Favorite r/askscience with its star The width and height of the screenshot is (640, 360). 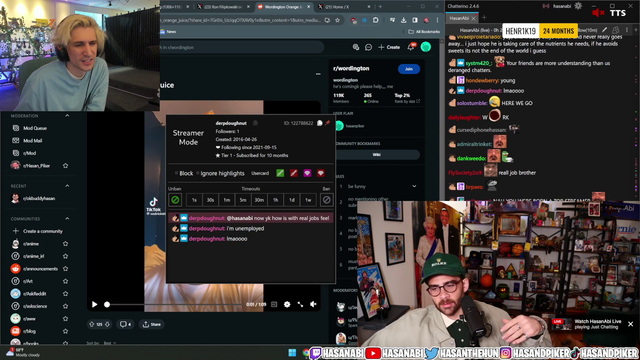click(x=65, y=306)
